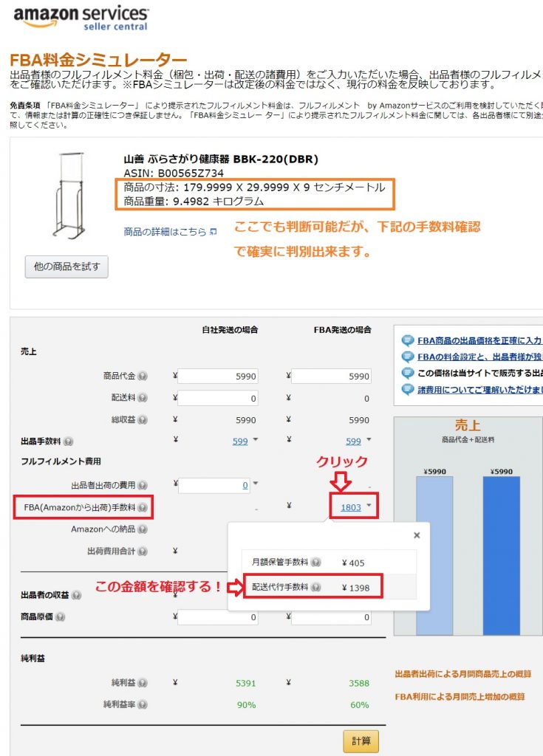Open the FBA商品の出品価格を正確に入力 tip link
Viewport: 543px width, 756px height.
pyautogui.click(x=479, y=340)
